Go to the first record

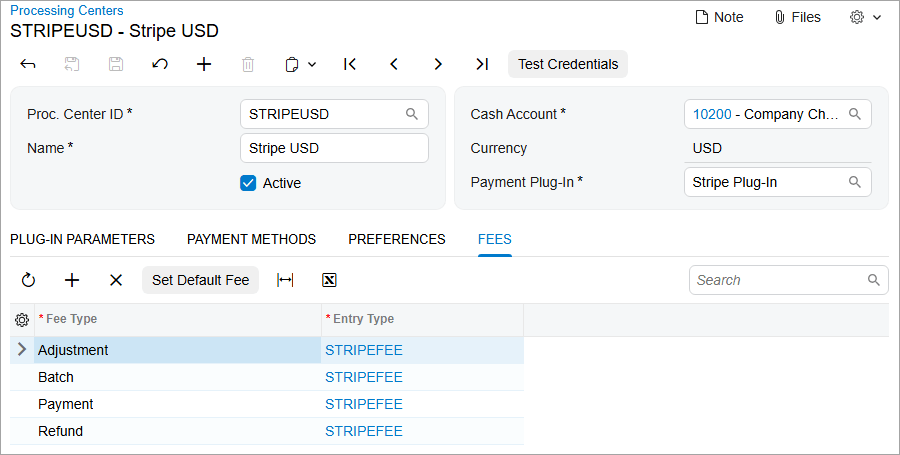[350, 64]
